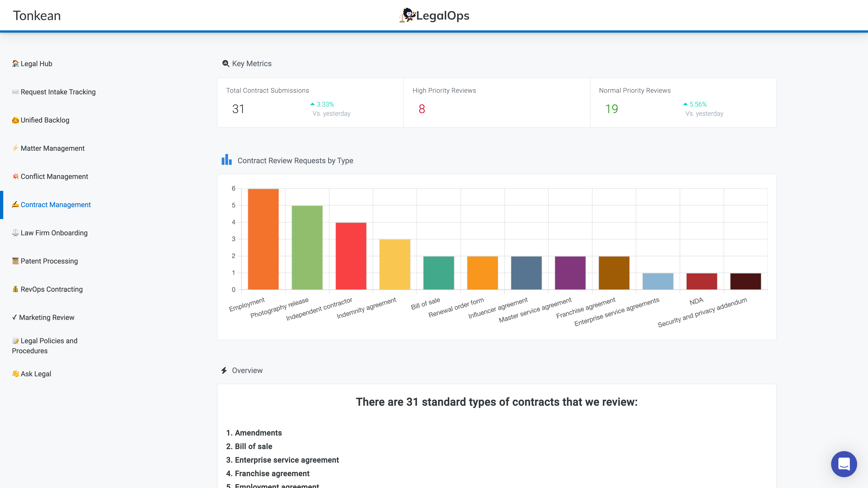Click the bar chart icon beside Contract Review Requests
Viewport: 868px width, 488px height.
(x=226, y=160)
